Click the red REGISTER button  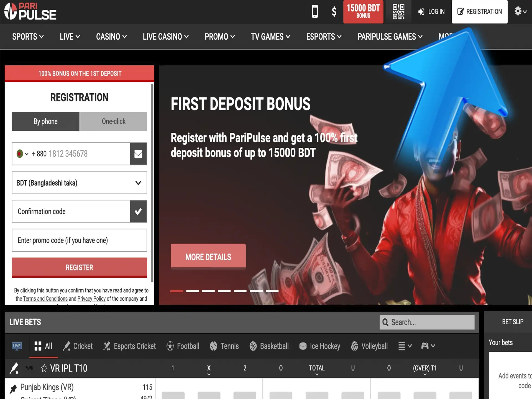click(79, 267)
